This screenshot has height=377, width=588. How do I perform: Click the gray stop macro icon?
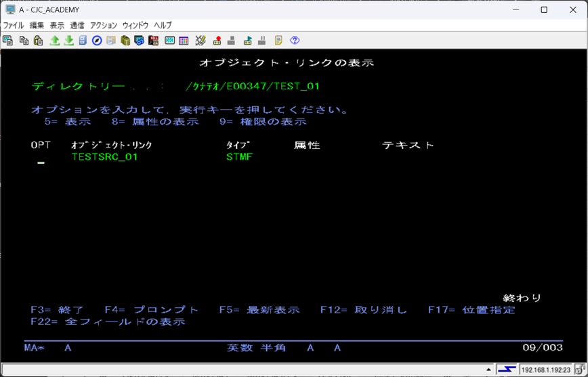click(x=232, y=41)
